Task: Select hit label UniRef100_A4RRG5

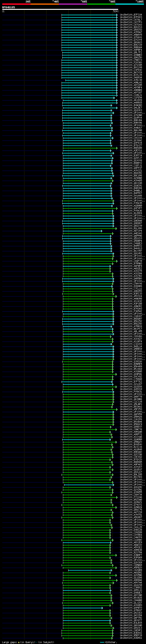Action: [x=131, y=103]
